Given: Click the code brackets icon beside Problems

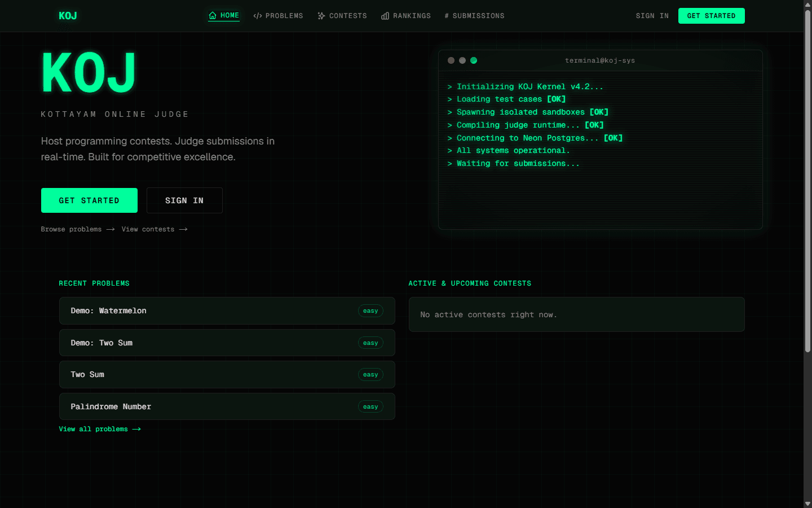Looking at the screenshot, I should (258, 16).
